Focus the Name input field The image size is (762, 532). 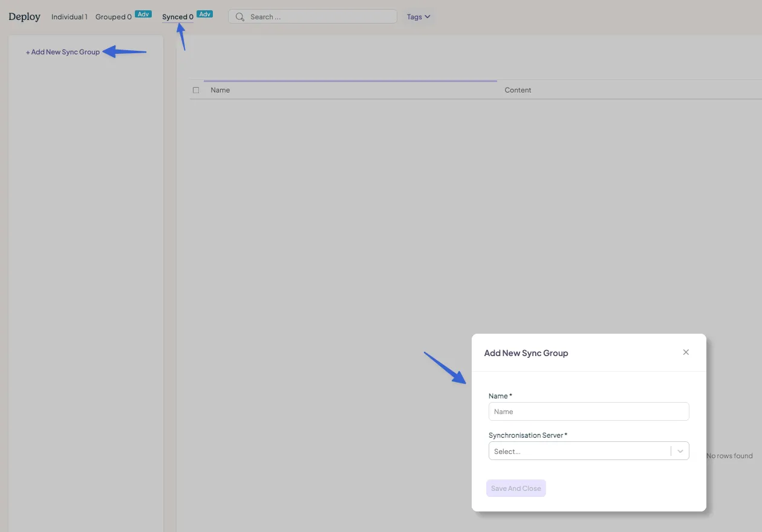click(588, 412)
